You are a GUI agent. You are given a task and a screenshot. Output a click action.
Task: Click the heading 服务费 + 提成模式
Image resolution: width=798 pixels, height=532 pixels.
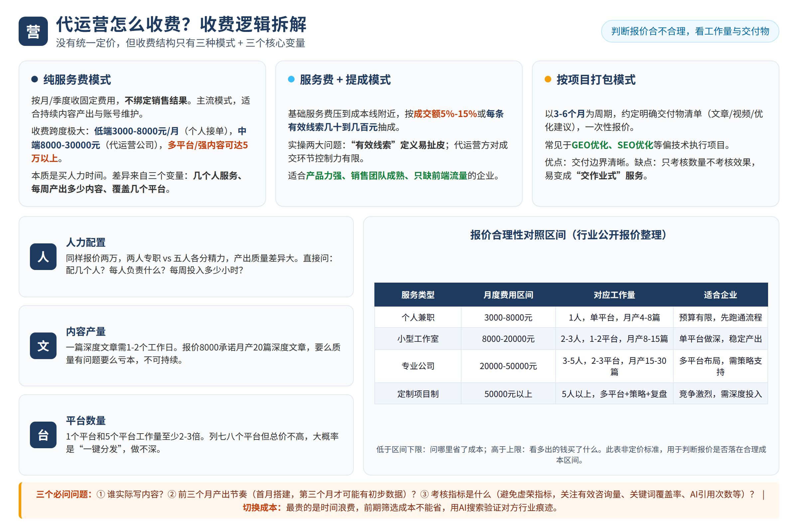[345, 80]
